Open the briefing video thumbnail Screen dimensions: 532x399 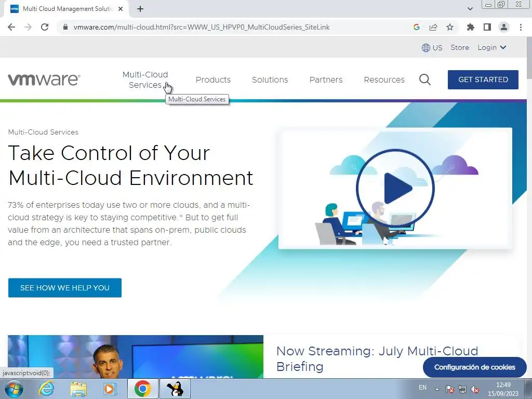click(x=136, y=356)
